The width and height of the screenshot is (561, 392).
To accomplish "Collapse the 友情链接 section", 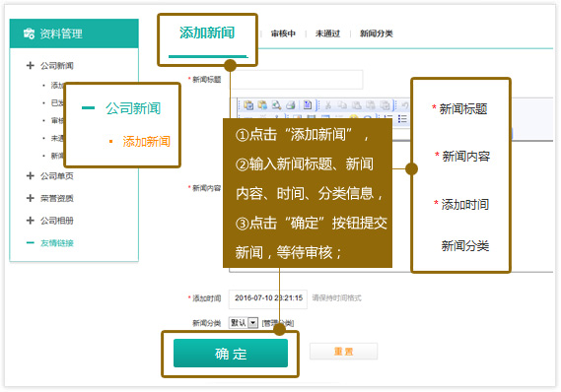I will [30, 243].
